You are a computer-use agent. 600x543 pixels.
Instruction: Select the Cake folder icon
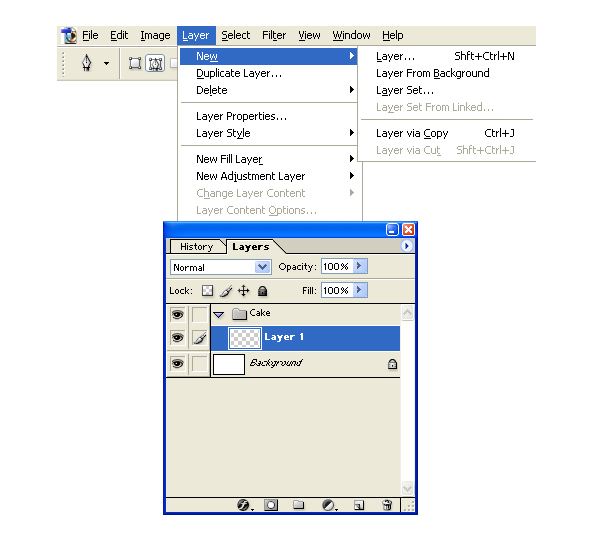pos(240,314)
